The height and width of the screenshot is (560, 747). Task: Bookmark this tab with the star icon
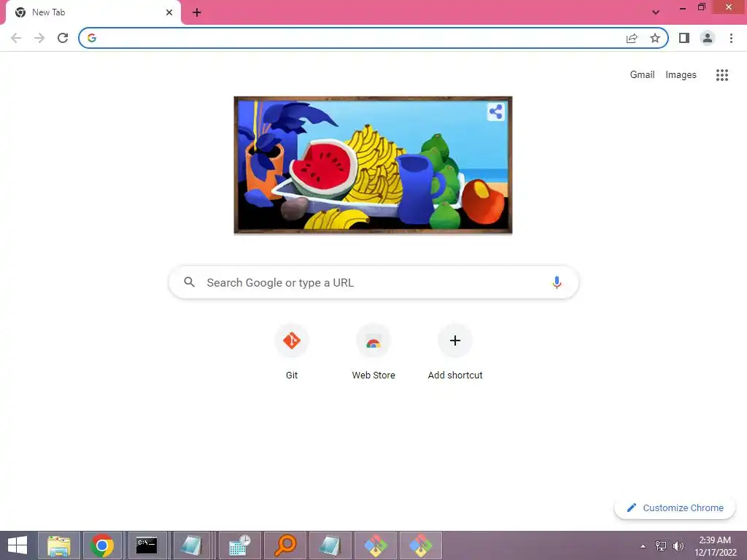point(655,38)
